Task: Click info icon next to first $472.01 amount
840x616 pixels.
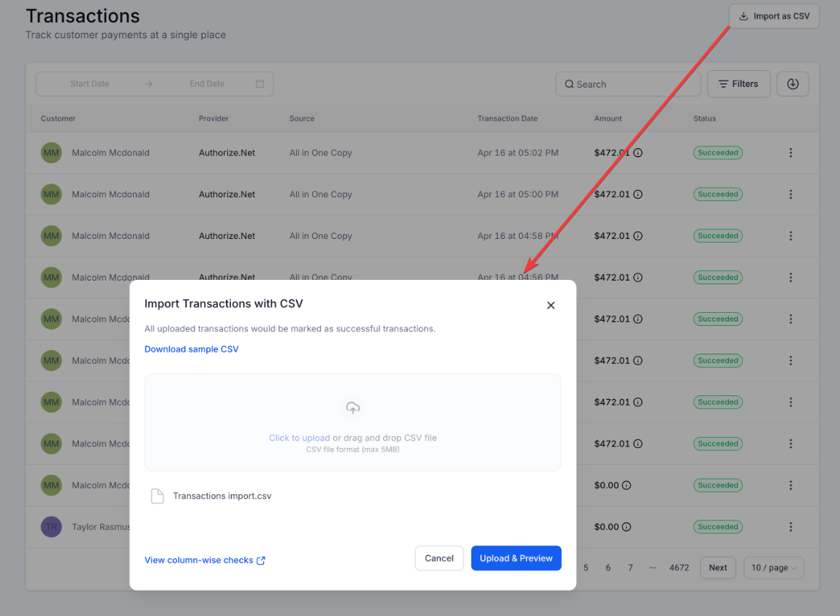Action: 637,153
